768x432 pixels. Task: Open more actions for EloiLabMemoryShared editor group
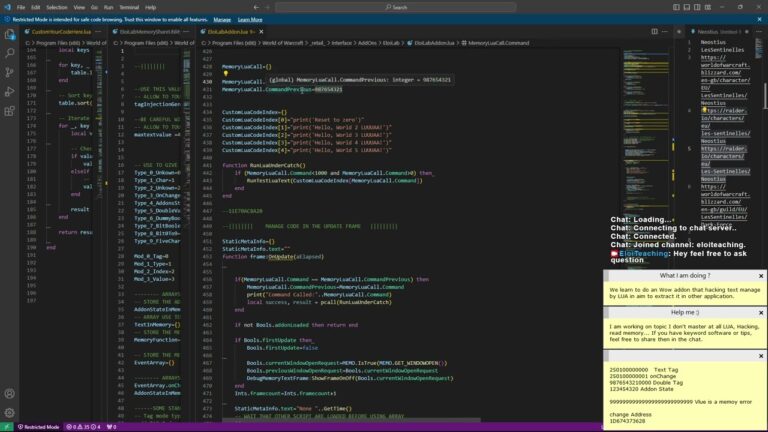coord(186,31)
